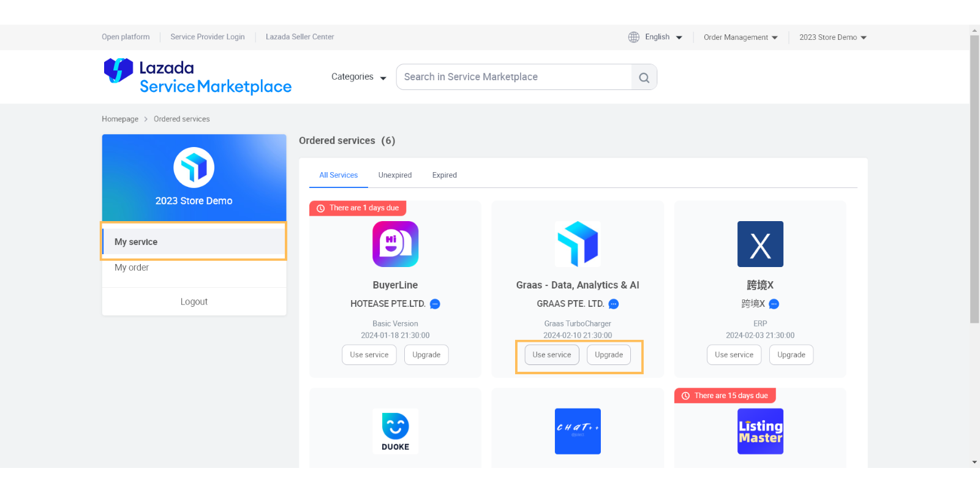
Task: Switch to the Unexpired tab
Action: pyautogui.click(x=395, y=175)
